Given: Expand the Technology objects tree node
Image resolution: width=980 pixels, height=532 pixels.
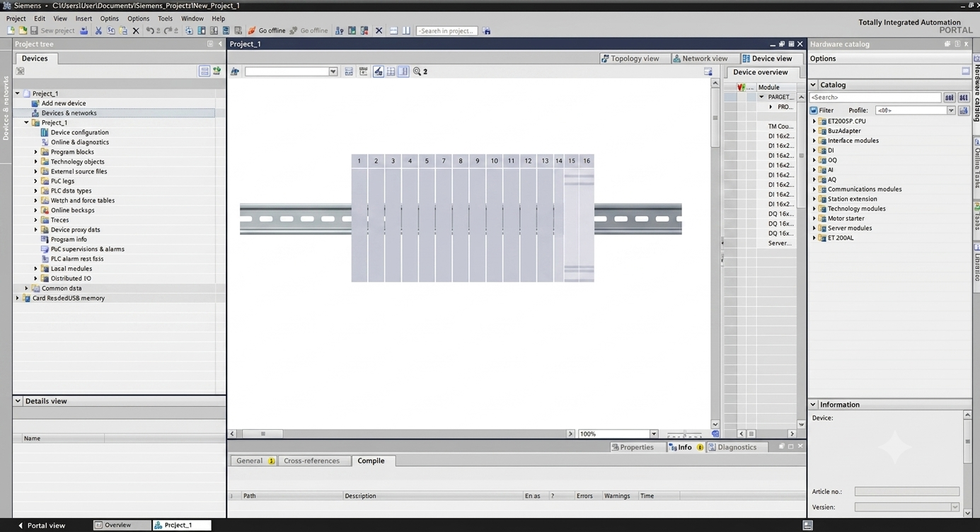Looking at the screenshot, I should click(x=36, y=162).
